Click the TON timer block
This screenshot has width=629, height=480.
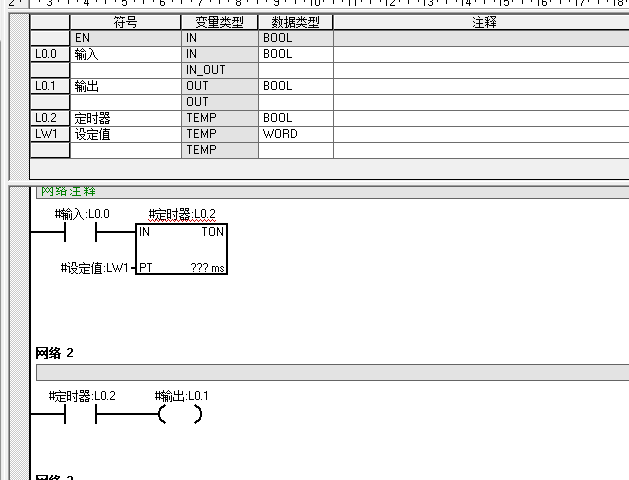point(181,250)
